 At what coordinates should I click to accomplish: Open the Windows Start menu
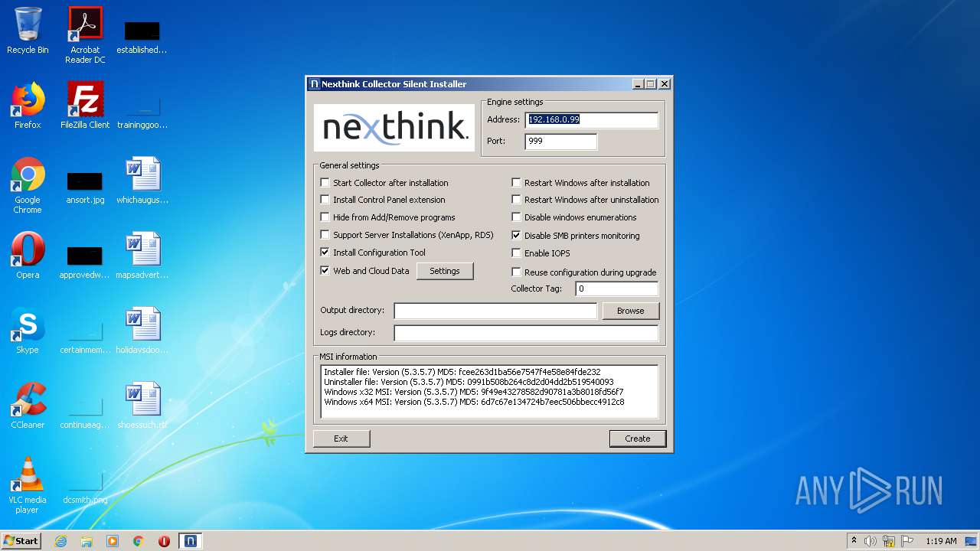point(21,541)
